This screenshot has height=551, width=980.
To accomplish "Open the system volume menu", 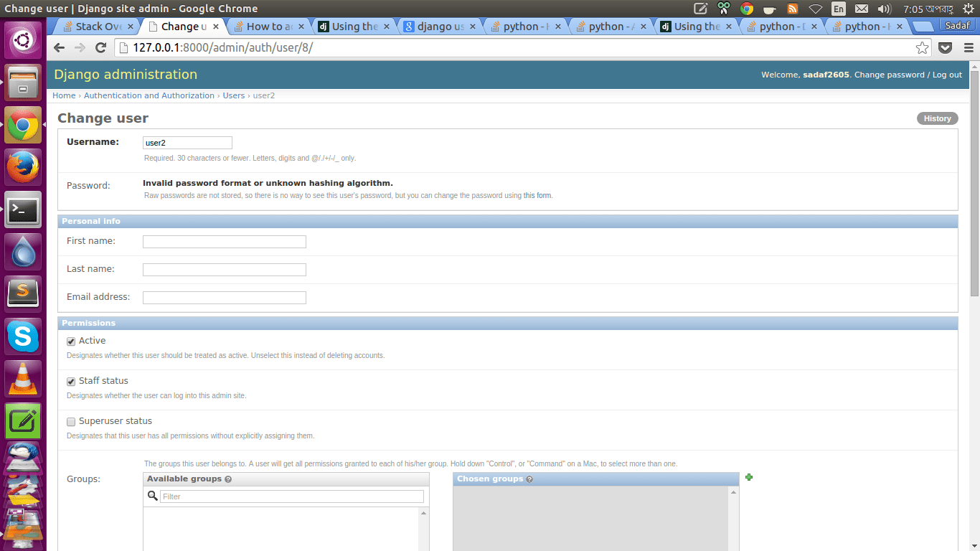I will coord(884,9).
